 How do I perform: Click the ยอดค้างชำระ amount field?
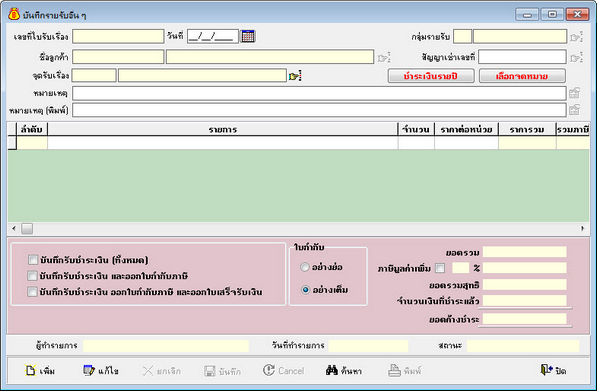525,319
